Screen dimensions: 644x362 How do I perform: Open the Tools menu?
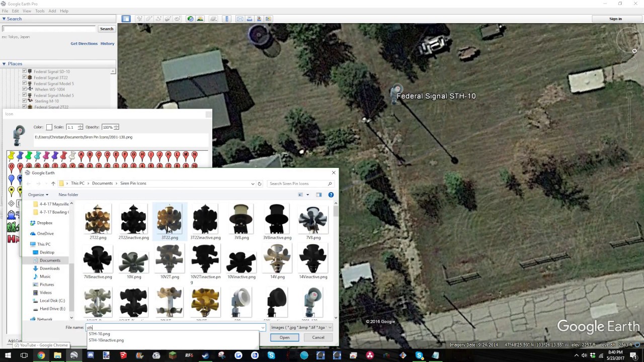tap(40, 11)
